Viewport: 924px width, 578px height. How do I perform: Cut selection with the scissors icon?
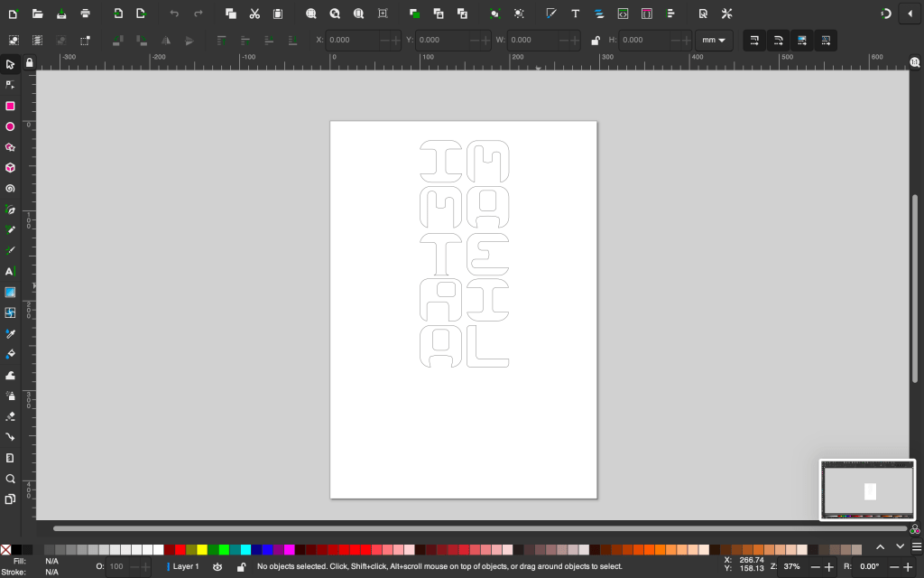tap(254, 14)
